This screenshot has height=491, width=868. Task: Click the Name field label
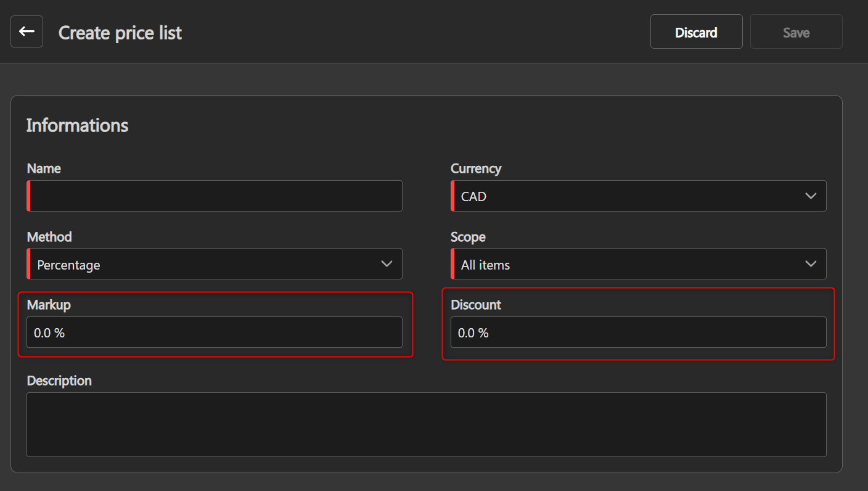[x=44, y=168]
